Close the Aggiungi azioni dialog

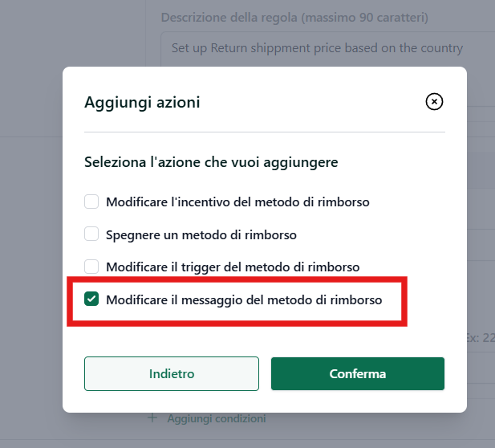tap(434, 102)
